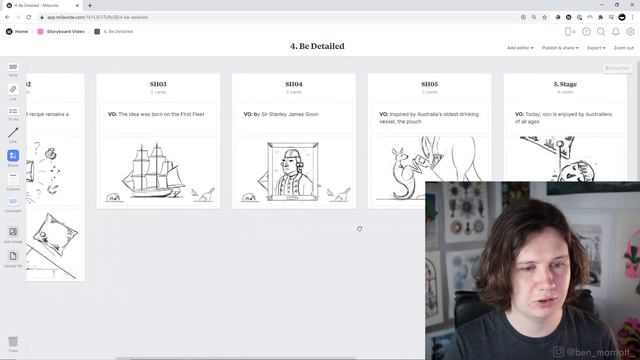This screenshot has width=640, height=360.
Task: Select the framed portrait sketch image
Action: point(293,171)
